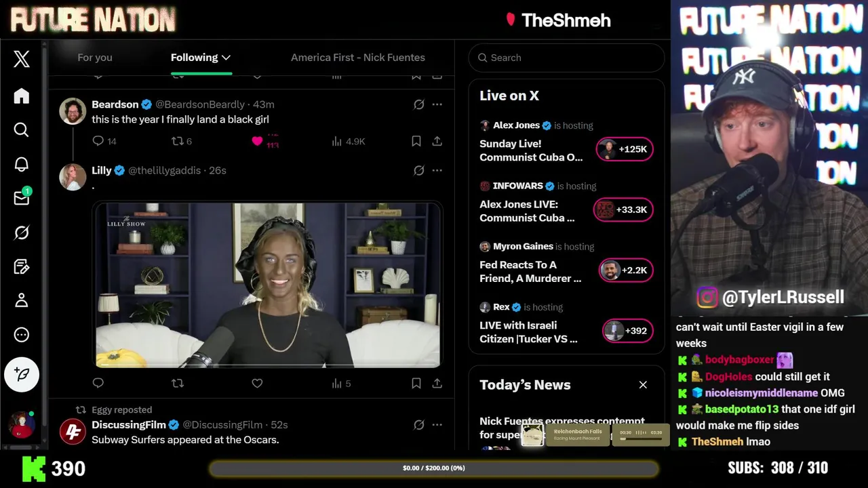Click Eggy reposted label
Image resolution: width=868 pixels, height=488 pixels.
pos(122,409)
